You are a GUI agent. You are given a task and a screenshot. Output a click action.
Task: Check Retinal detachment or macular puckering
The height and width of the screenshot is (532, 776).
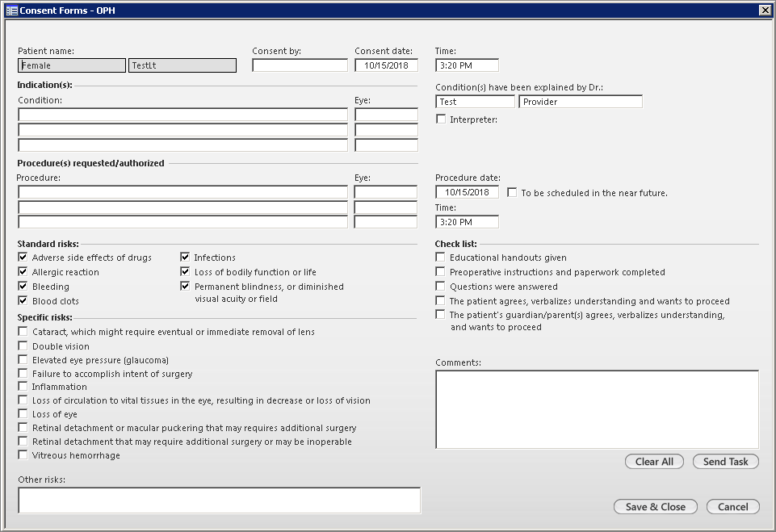23,427
